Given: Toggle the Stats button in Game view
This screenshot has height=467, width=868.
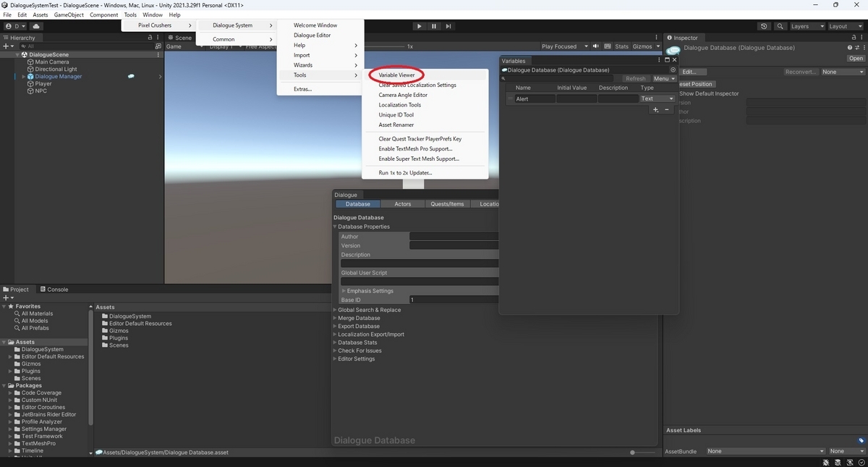Looking at the screenshot, I should [621, 46].
